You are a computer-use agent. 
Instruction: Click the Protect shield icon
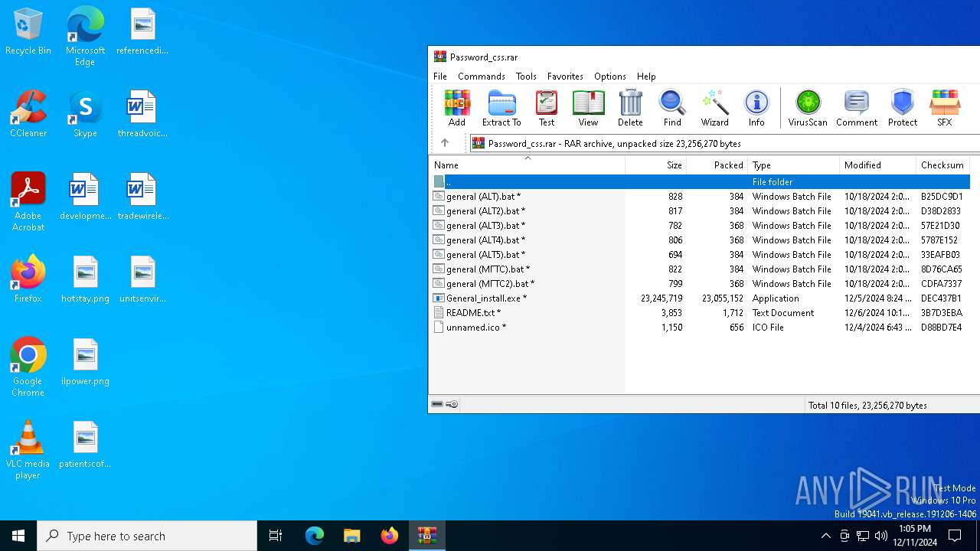(x=903, y=108)
